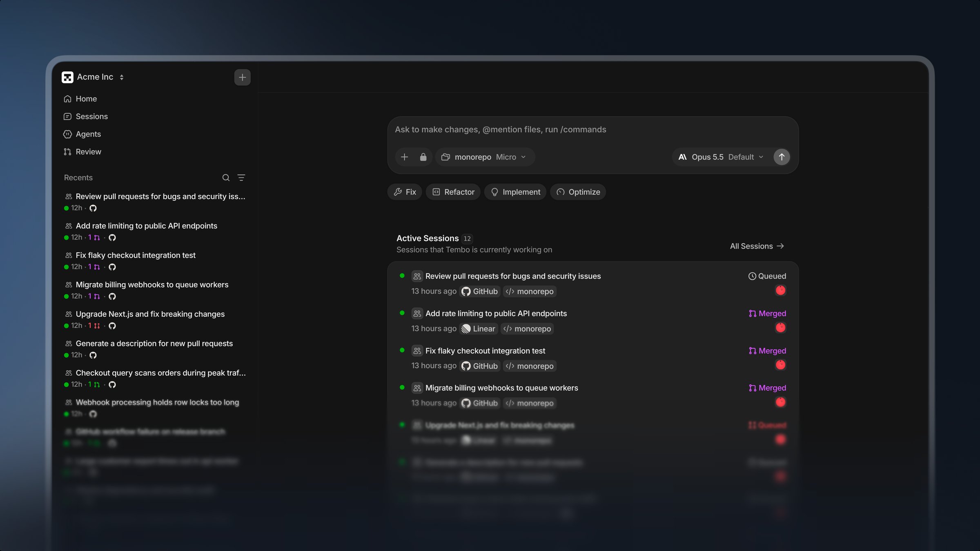This screenshot has width=980, height=551.
Task: Open recent 'Upgrade Next.js and fix breaking changes'
Action: 155,319
